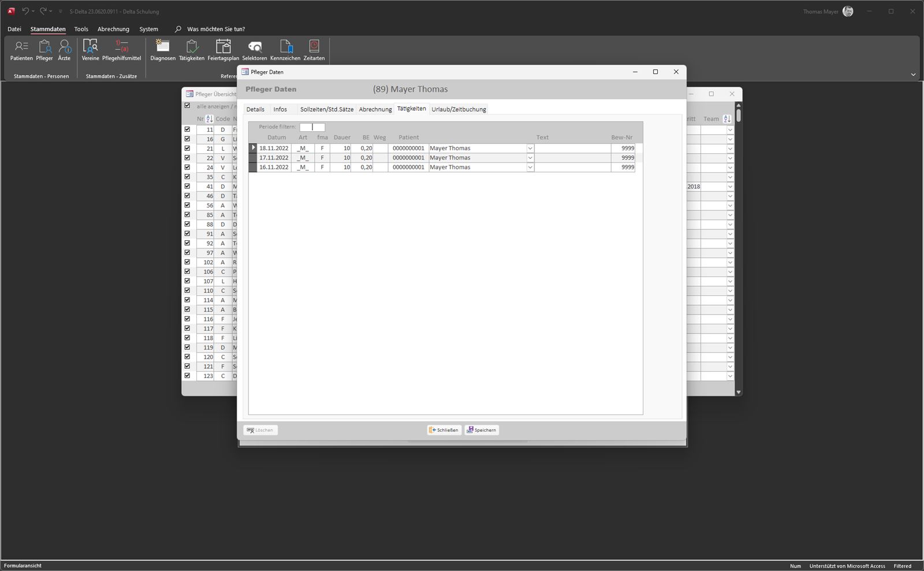The width and height of the screenshot is (924, 571).
Task: Click the Schließen button
Action: click(x=444, y=430)
